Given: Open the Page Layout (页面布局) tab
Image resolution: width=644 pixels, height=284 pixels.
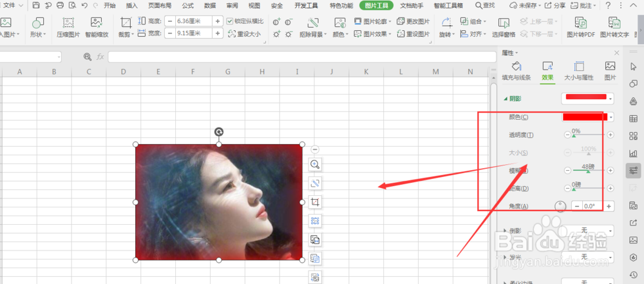Looking at the screenshot, I should click(x=160, y=5).
